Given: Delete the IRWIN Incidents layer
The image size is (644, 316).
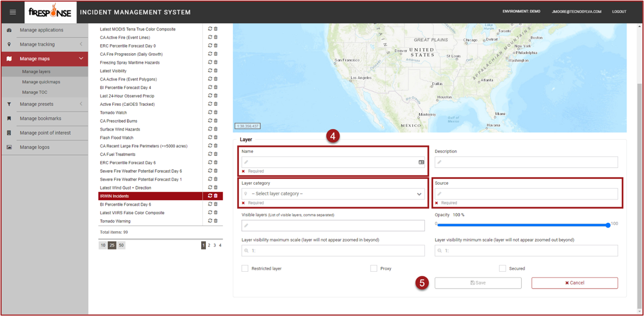Looking at the screenshot, I should [x=216, y=196].
